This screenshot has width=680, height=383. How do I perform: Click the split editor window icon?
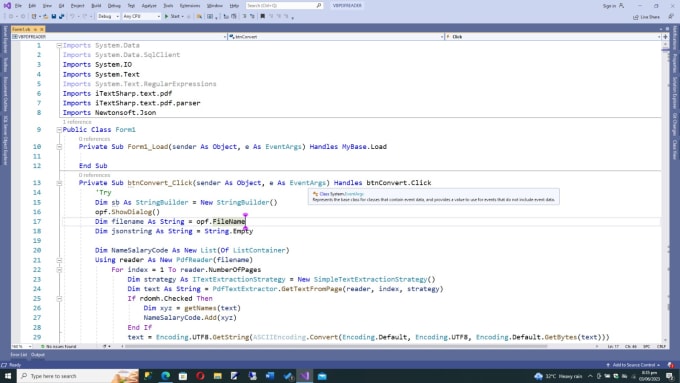tap(665, 37)
